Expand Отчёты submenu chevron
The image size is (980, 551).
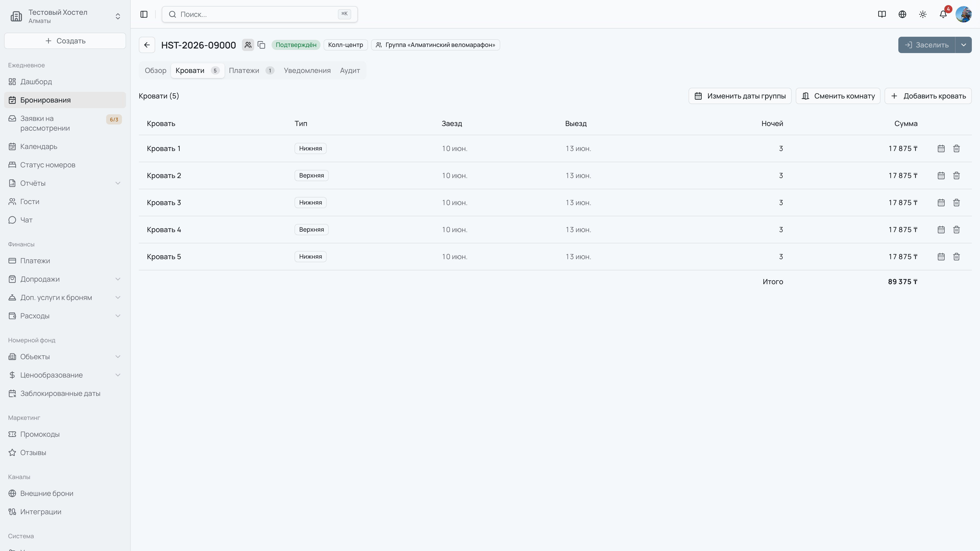[118, 183]
